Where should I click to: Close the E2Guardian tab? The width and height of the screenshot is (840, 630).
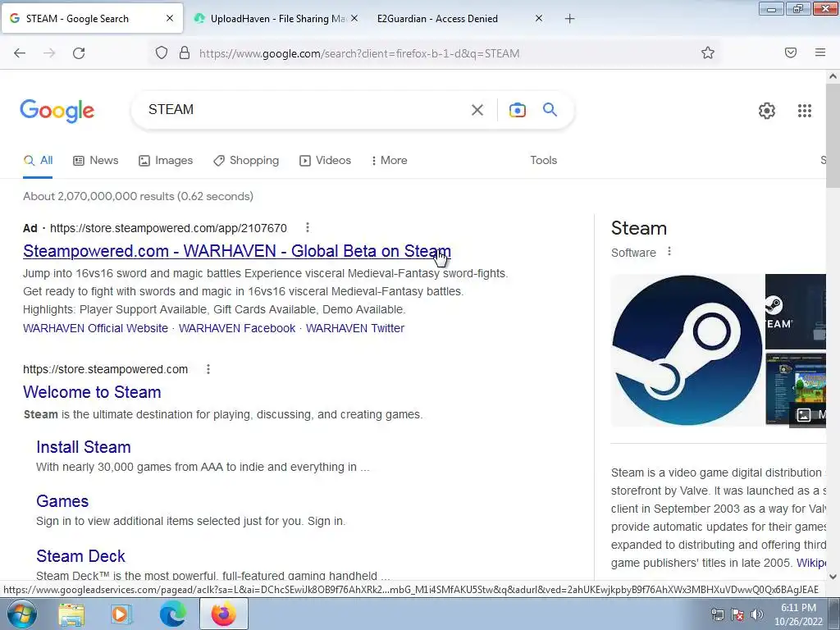pos(539,18)
